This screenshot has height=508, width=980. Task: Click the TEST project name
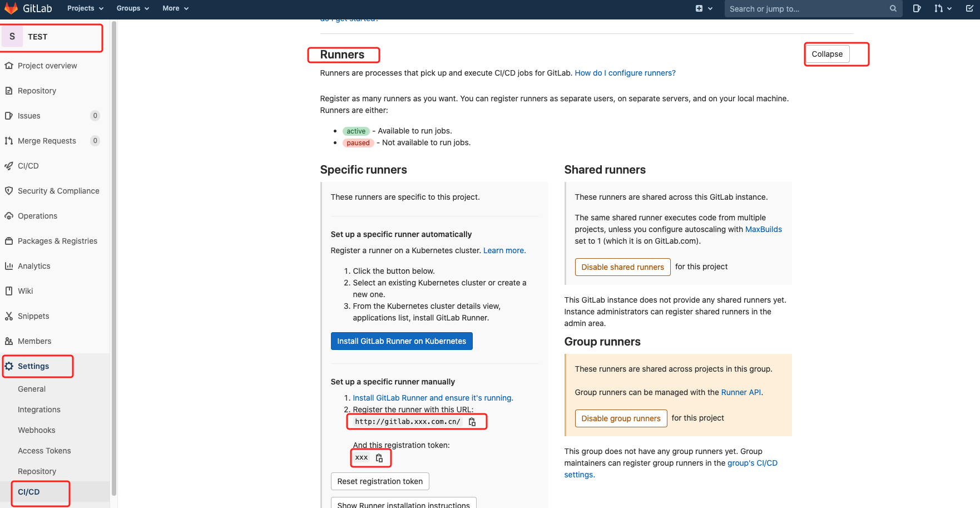[x=38, y=37]
